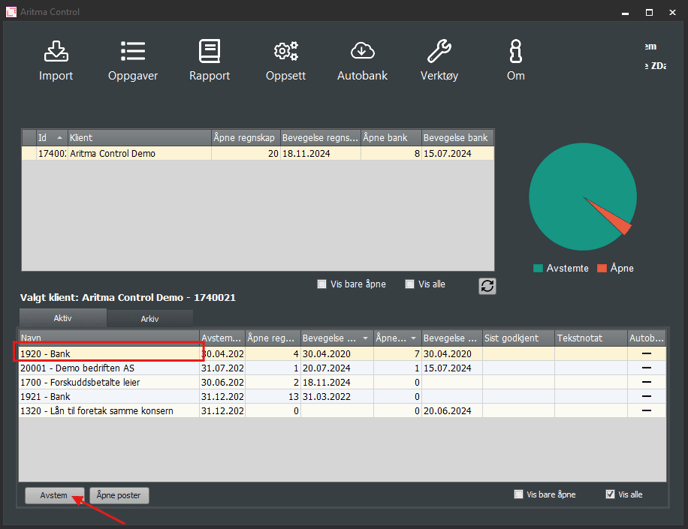Toggle the upper Vis alle checkbox
The width and height of the screenshot is (688, 529).
410,285
